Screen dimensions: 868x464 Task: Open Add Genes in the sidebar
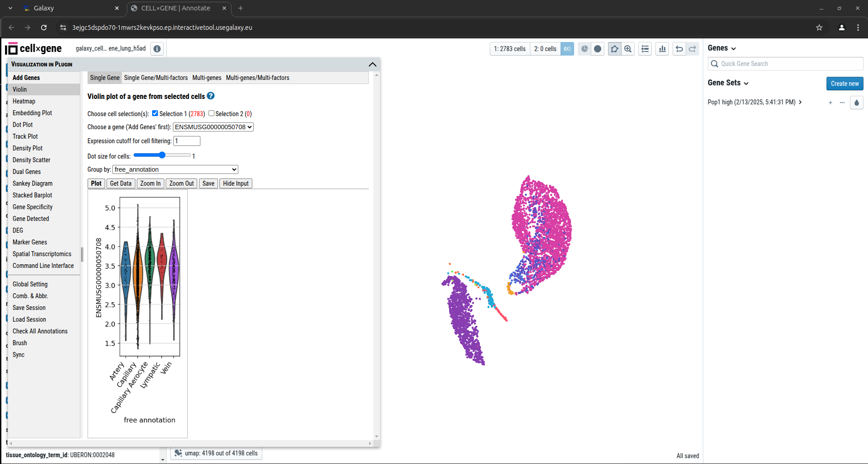26,78
